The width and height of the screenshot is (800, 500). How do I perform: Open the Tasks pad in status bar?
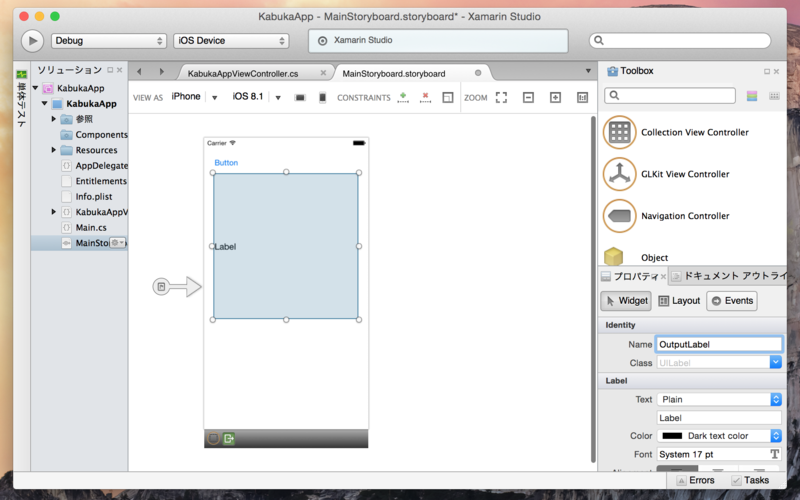coord(750,480)
